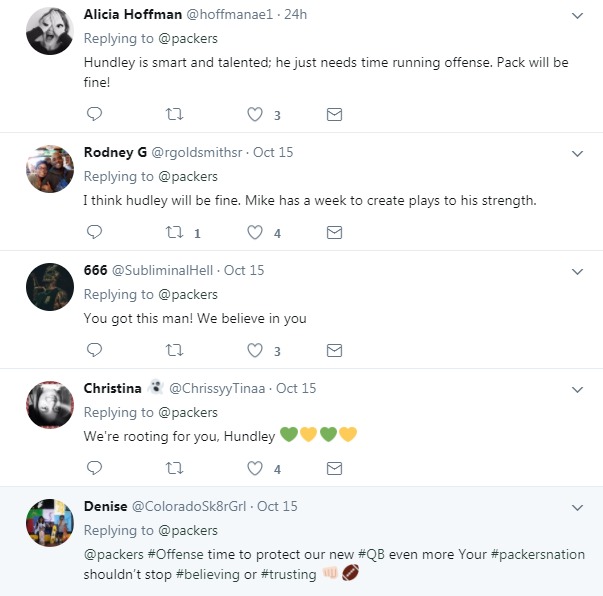Like Alicia Hoffman's tweet
This screenshot has width=603, height=596.
click(255, 114)
